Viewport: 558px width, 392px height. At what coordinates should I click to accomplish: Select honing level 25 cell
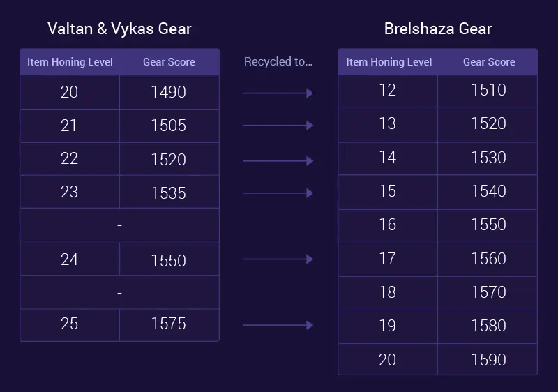tap(70, 325)
